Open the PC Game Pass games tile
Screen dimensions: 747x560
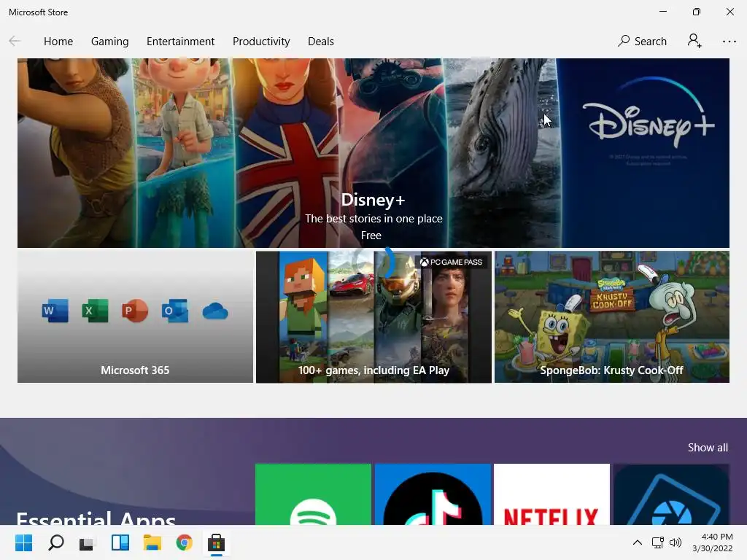pos(373,316)
